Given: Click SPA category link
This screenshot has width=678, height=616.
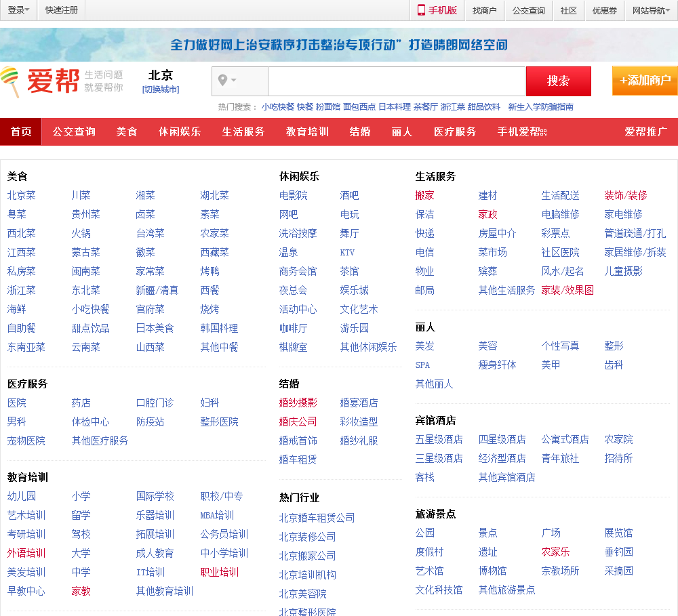Looking at the screenshot, I should pyautogui.click(x=422, y=365).
